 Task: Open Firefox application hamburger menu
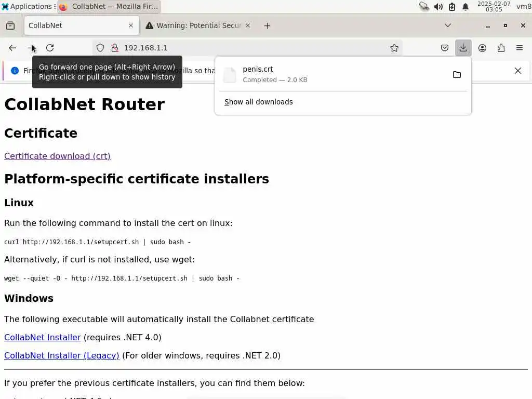tap(520, 48)
